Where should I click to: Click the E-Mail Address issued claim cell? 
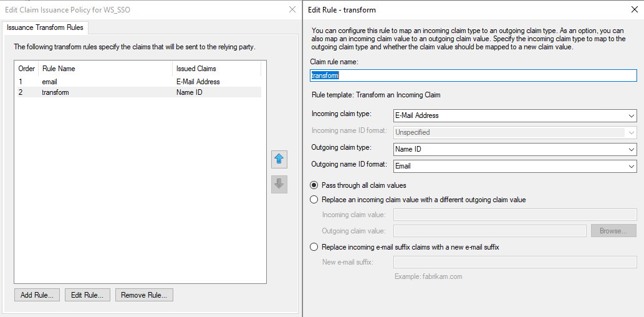[x=198, y=82]
